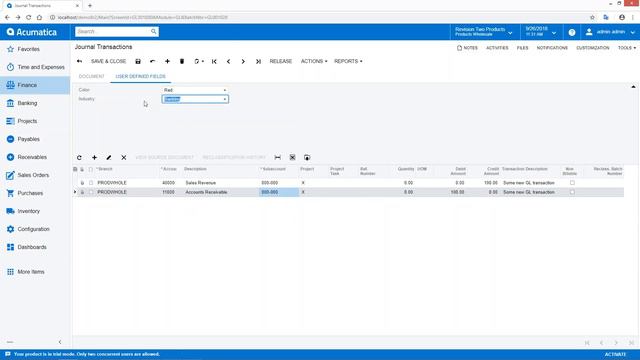The height and width of the screenshot is (360, 640).
Task: Go to last record
Action: point(258,61)
